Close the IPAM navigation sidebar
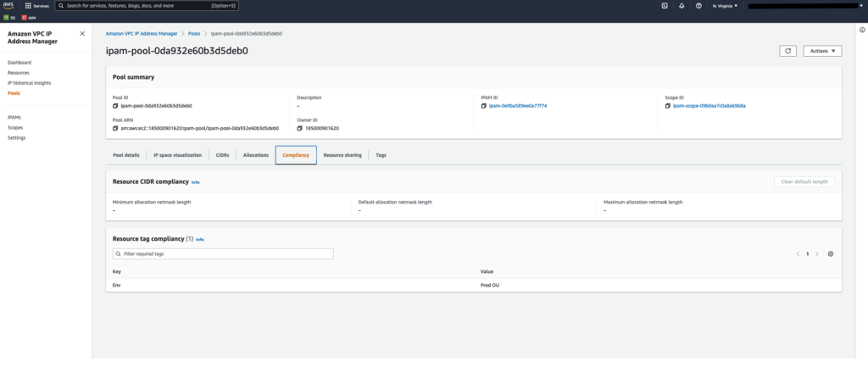 [82, 34]
